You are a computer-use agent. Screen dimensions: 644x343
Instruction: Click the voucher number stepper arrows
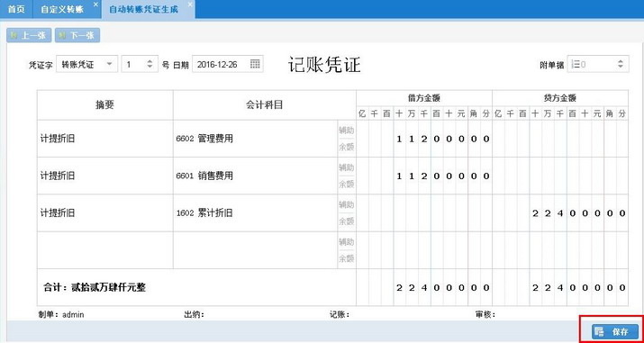150,64
